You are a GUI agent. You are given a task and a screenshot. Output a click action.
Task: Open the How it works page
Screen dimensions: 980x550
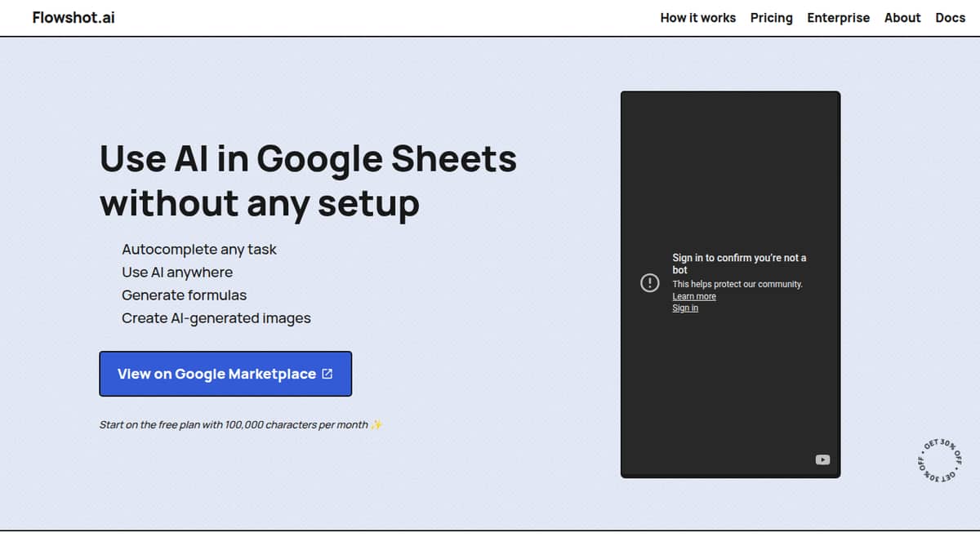pyautogui.click(x=697, y=18)
